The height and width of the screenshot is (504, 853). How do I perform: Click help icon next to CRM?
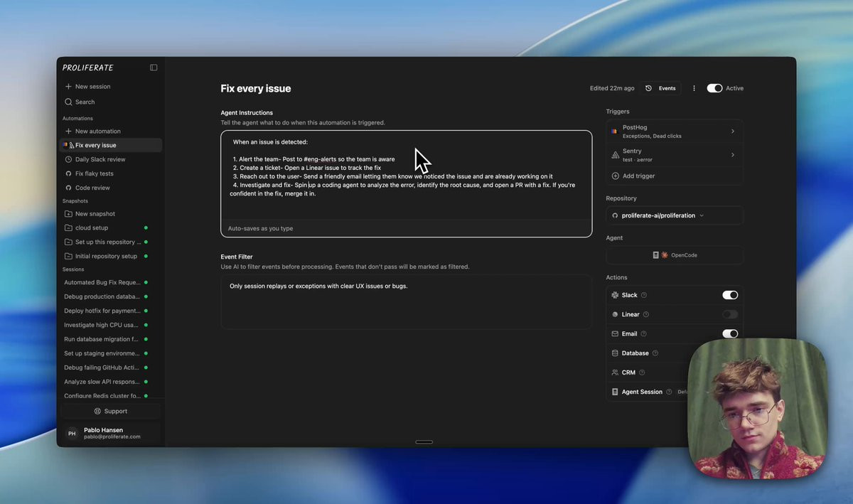click(x=642, y=372)
